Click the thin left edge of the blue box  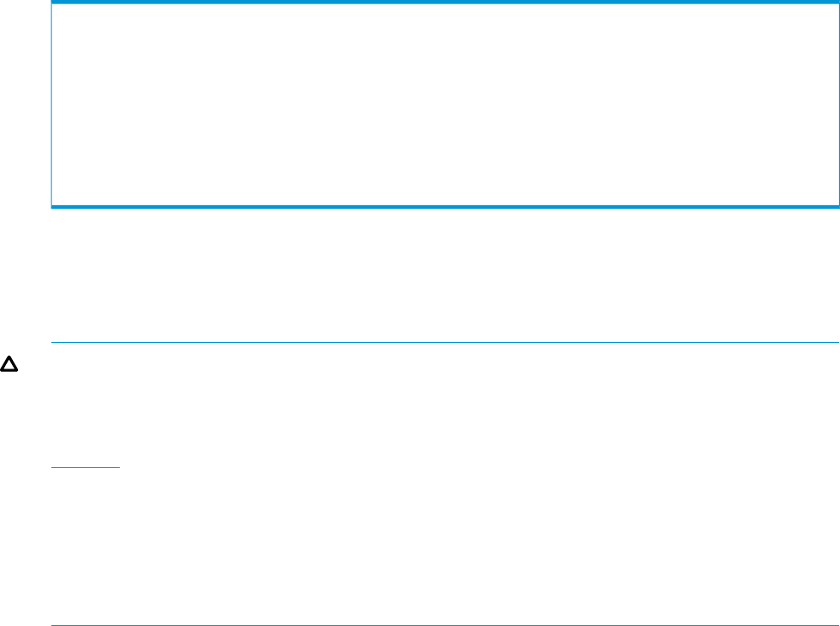click(x=51, y=104)
